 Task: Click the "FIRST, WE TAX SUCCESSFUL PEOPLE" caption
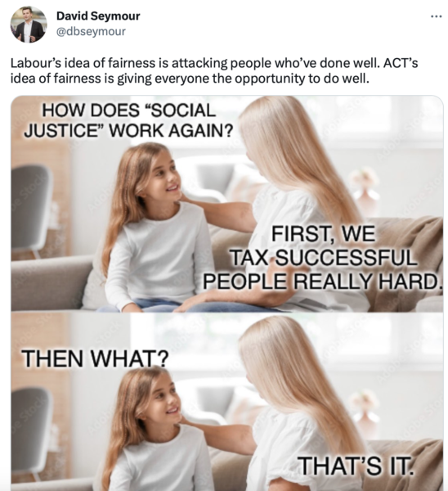(x=323, y=258)
